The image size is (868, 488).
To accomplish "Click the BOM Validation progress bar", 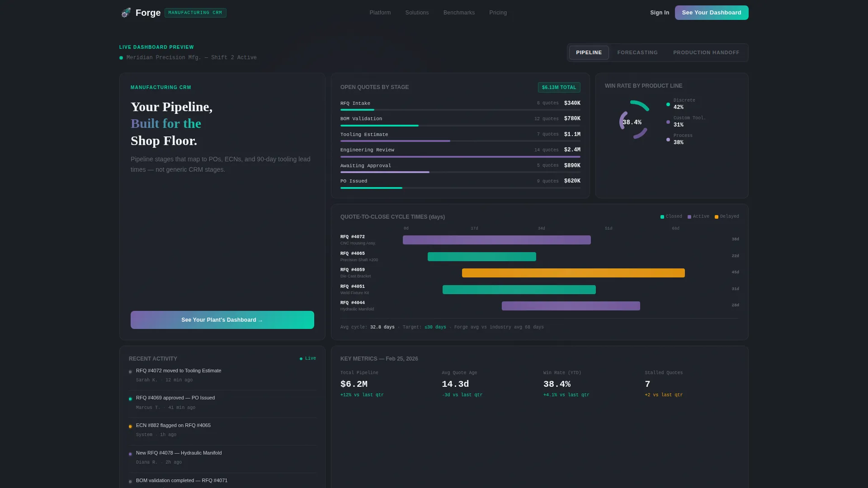I will [460, 126].
